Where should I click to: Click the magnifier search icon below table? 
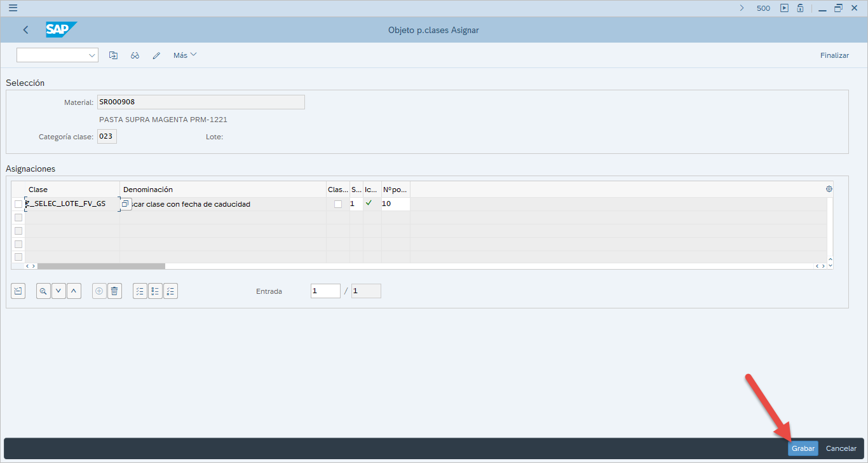tap(43, 291)
